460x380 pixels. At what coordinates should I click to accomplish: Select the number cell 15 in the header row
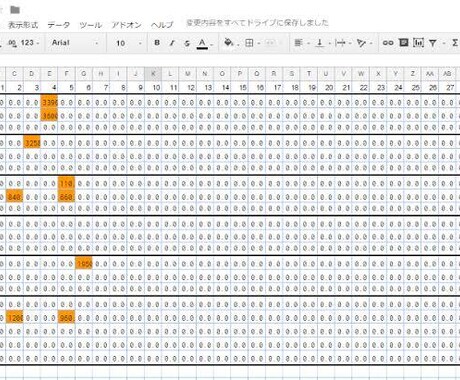click(x=240, y=87)
